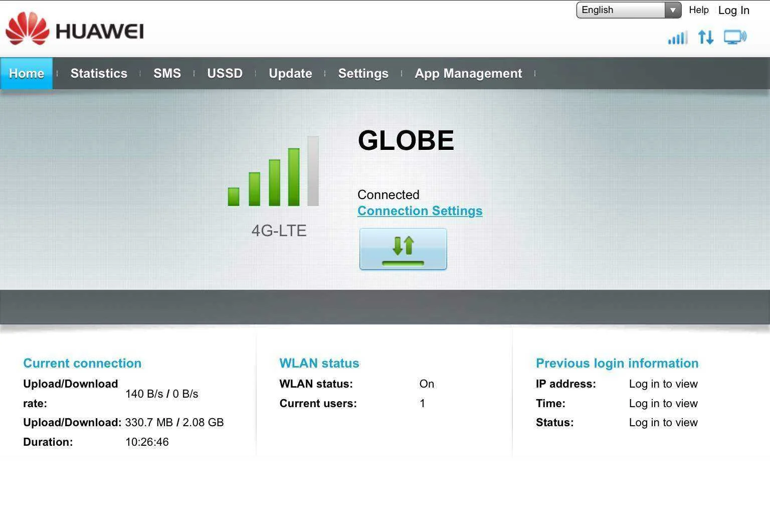Go to the Home tab

click(27, 73)
